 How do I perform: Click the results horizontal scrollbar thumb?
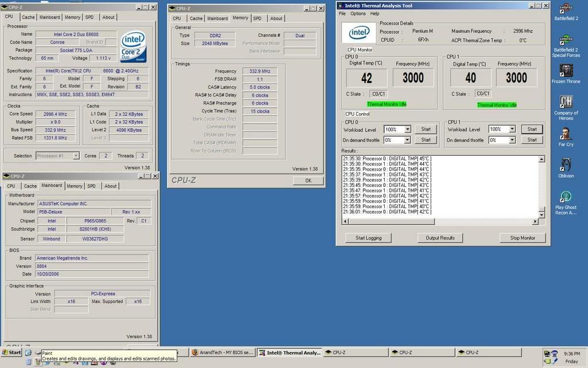click(391, 221)
